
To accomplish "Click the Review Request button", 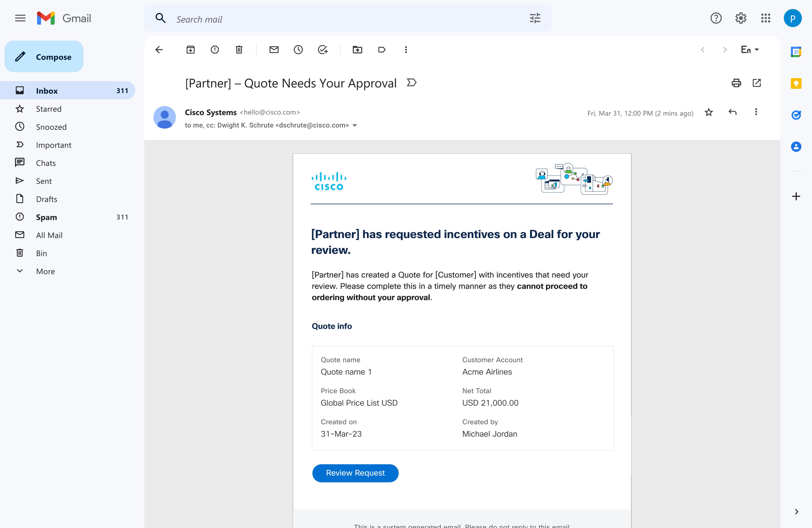I will coord(355,473).
